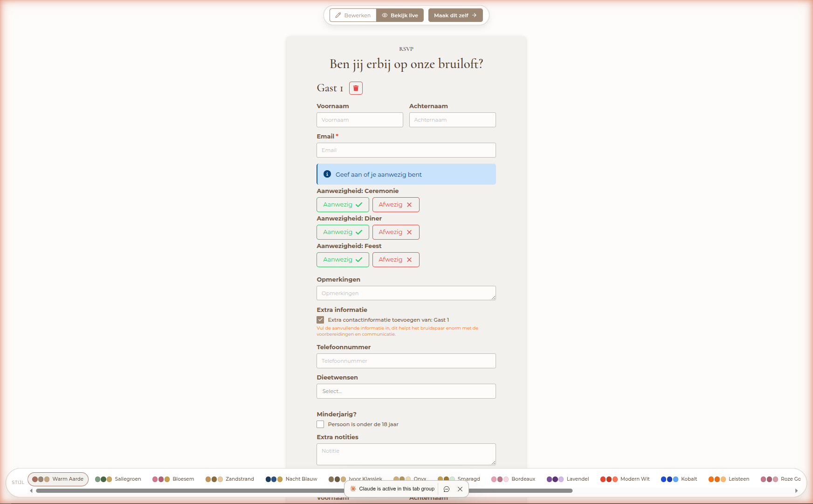Uncheck Extra contactinformatie toevoegen checkbox
Viewport: 813px width, 504px height.
pos(320,320)
